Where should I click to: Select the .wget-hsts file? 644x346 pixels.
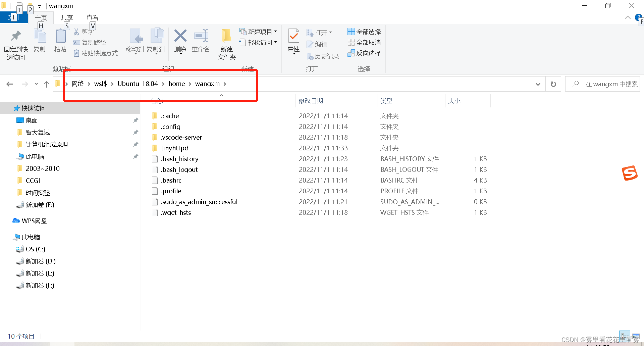click(x=176, y=212)
